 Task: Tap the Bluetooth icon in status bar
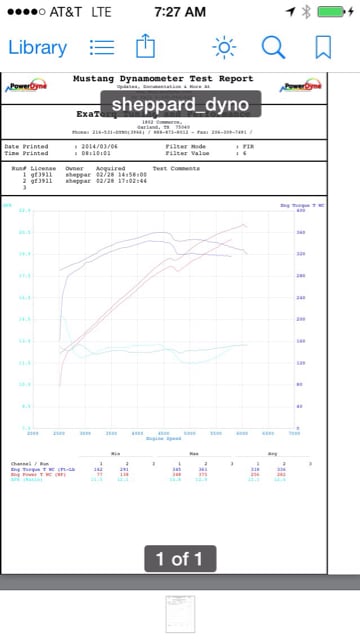(x=306, y=12)
